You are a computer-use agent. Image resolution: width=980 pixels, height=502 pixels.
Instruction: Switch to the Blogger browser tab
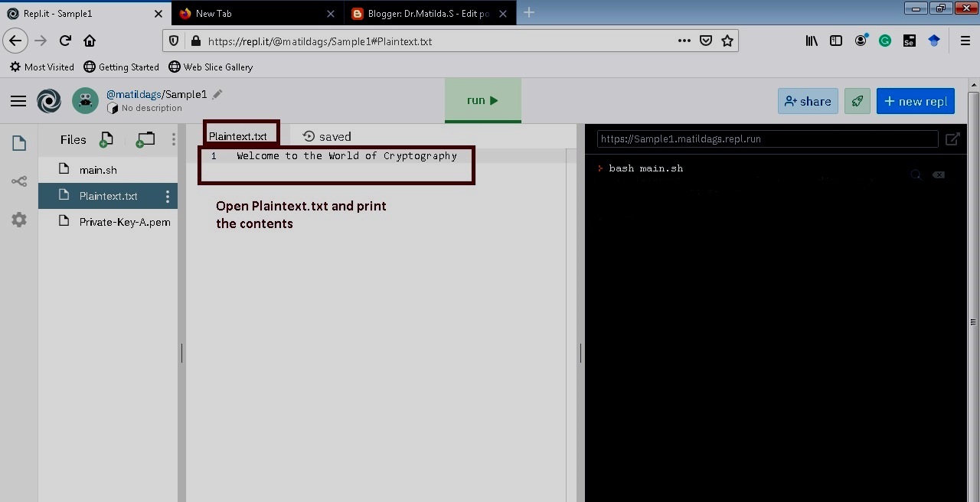click(426, 13)
